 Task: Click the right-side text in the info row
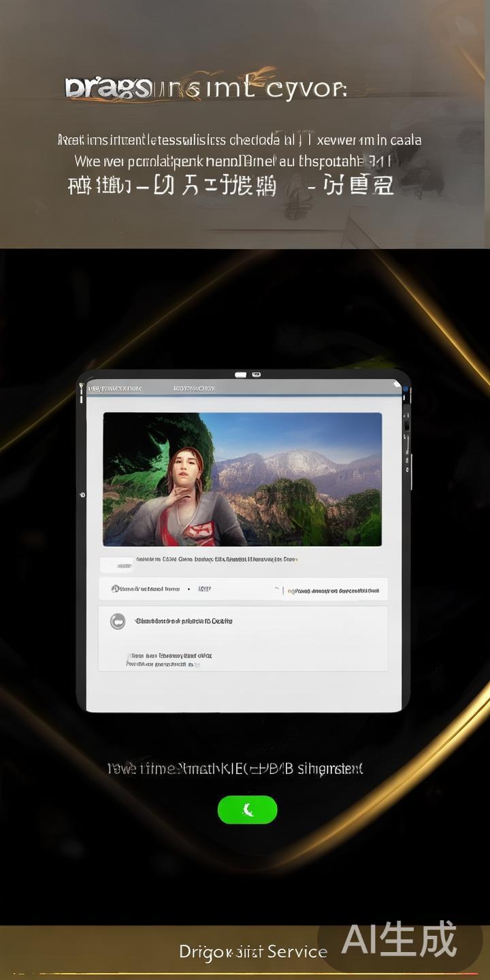(333, 591)
